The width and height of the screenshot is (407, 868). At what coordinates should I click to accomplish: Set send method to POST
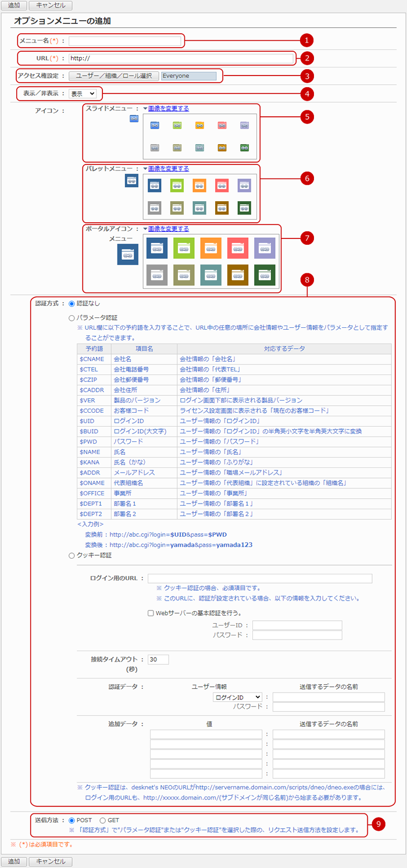[72, 820]
